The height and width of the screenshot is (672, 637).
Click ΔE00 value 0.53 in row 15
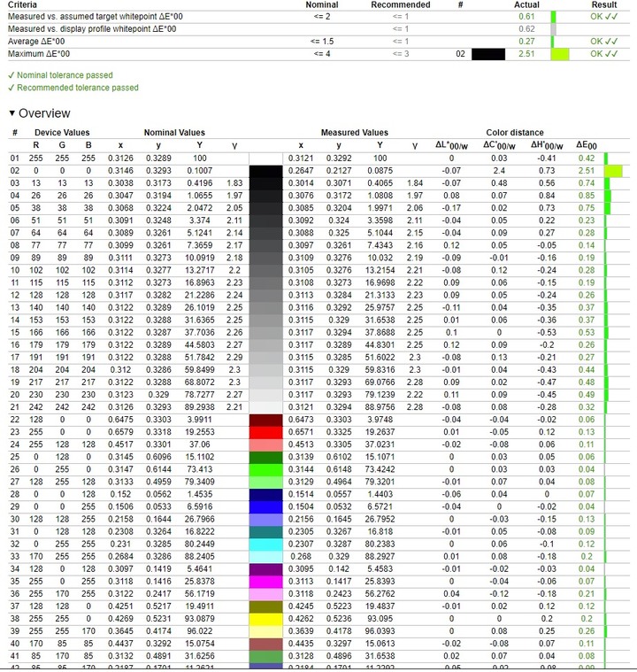tap(587, 333)
